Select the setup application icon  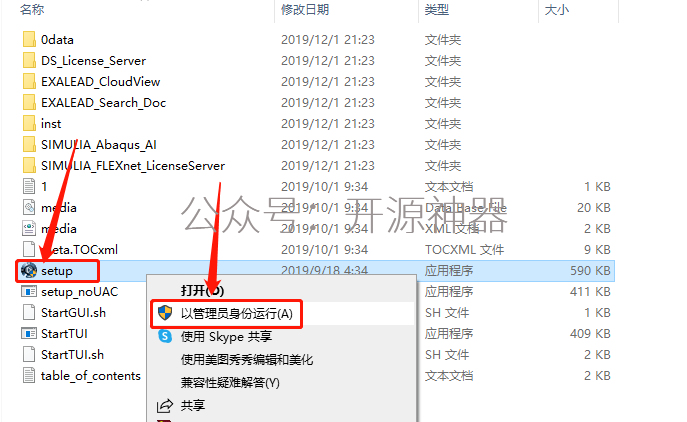[29, 271]
